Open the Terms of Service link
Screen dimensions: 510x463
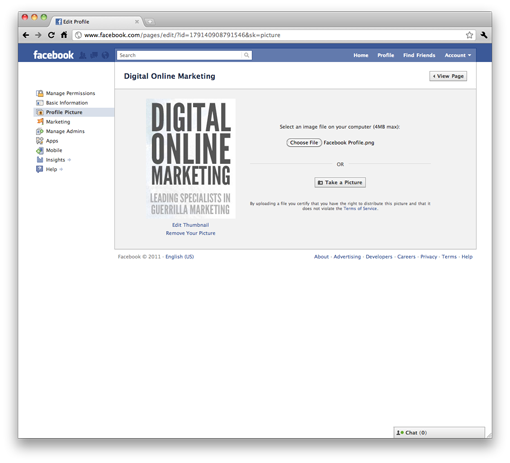(x=360, y=209)
